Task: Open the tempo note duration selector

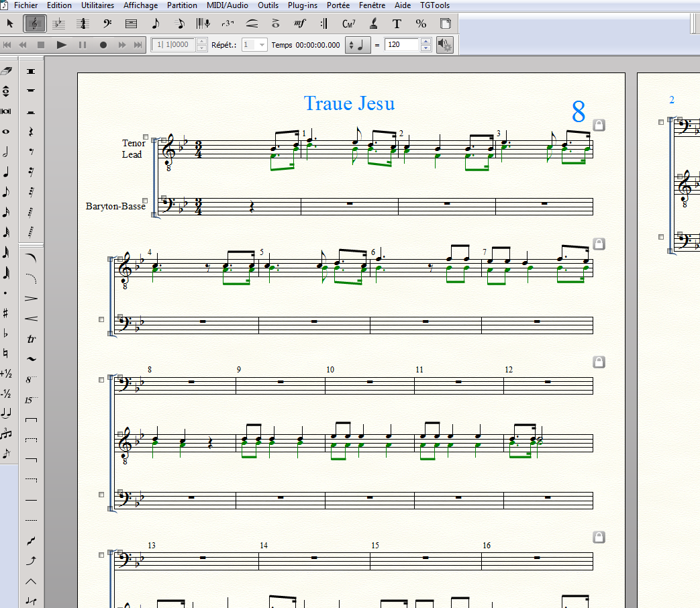Action: [x=357, y=45]
